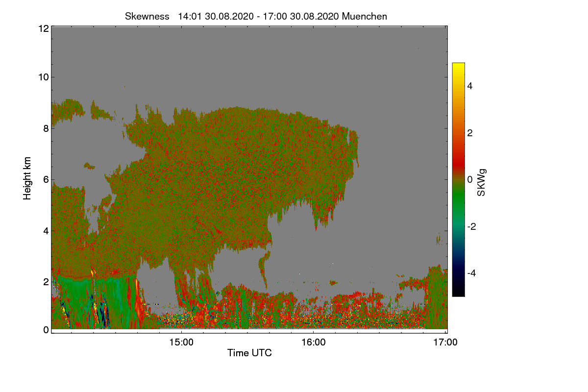This screenshot has width=588, height=392.
Task: Click the black bottom of the colorbar
Action: [458, 292]
